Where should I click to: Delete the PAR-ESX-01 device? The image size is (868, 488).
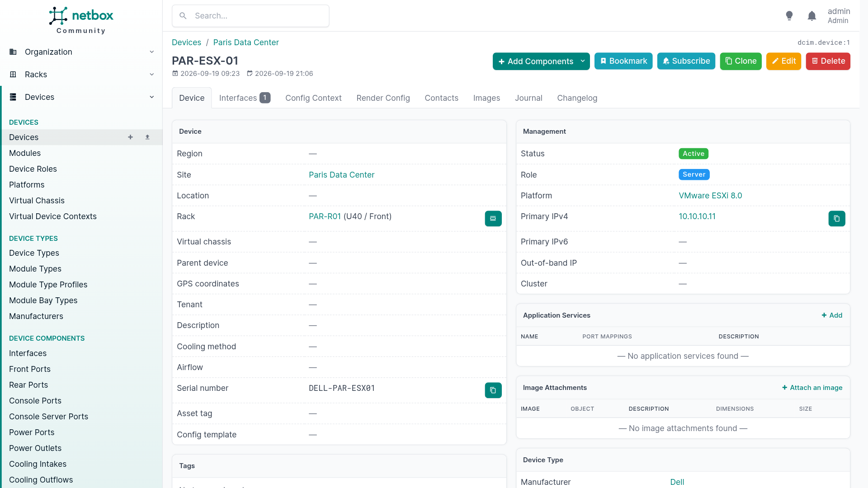click(x=828, y=61)
